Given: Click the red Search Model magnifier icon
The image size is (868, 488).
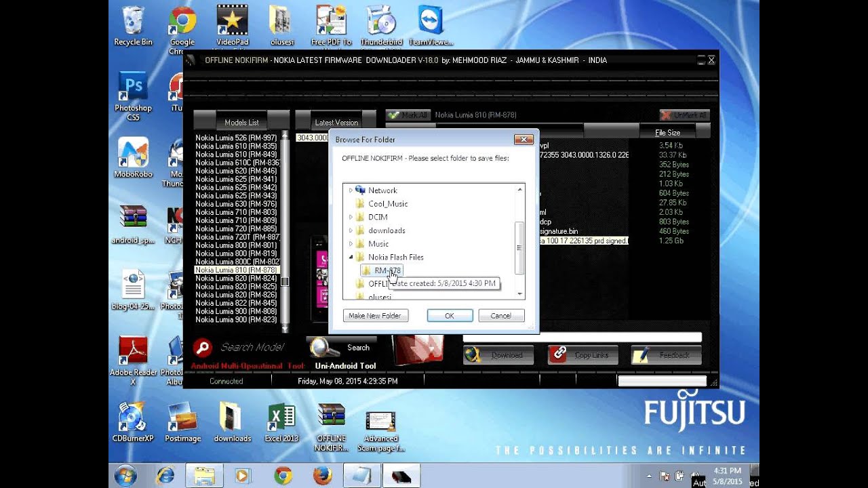Looking at the screenshot, I should point(202,348).
